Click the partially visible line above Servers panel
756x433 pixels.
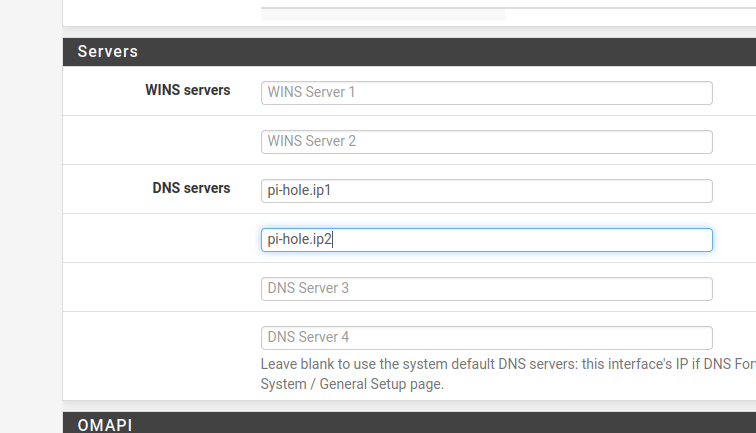[382, 14]
